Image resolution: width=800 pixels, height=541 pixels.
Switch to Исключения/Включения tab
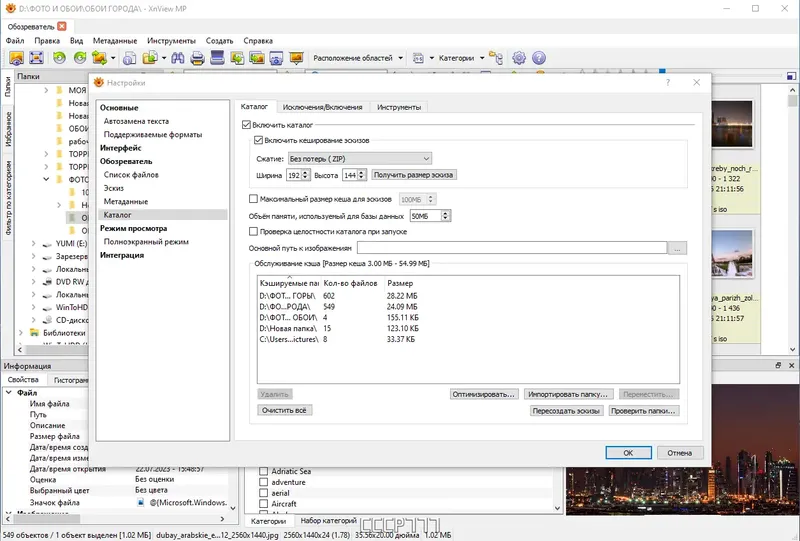[x=322, y=107]
